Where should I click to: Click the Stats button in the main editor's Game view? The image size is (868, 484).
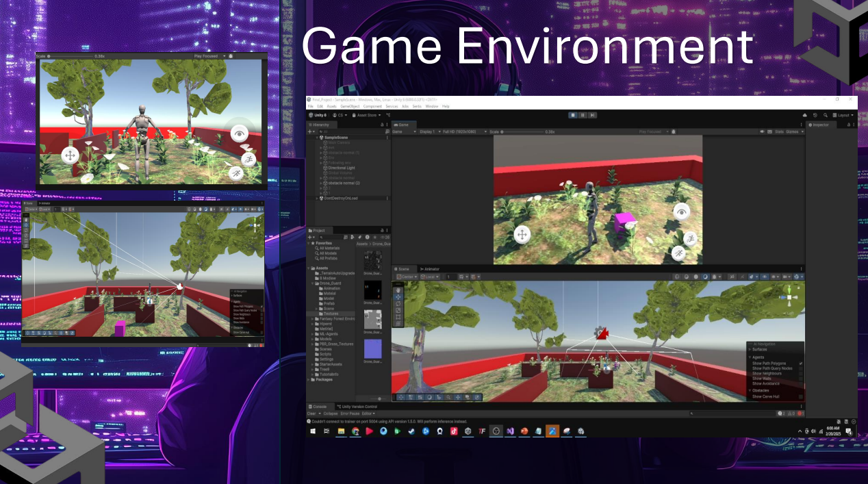[779, 131]
